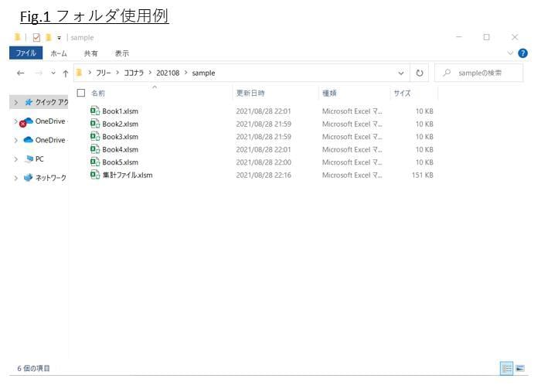Click the new folder quick access icon

point(49,37)
